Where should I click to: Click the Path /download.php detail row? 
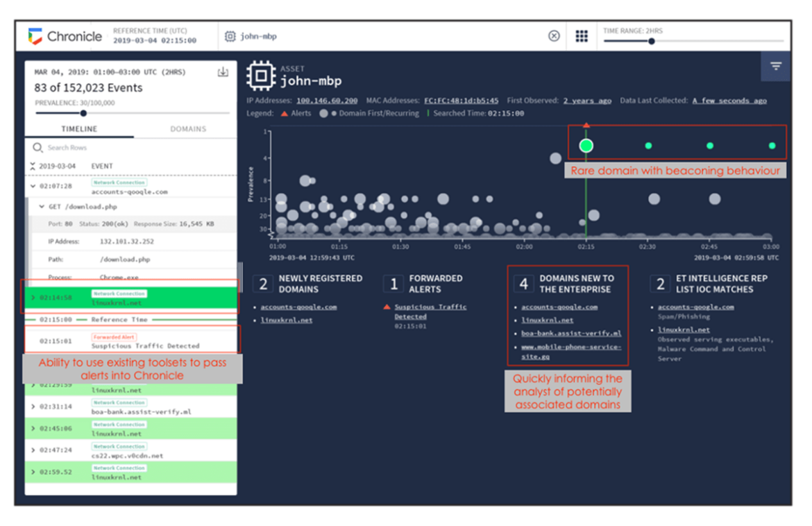tap(133, 260)
